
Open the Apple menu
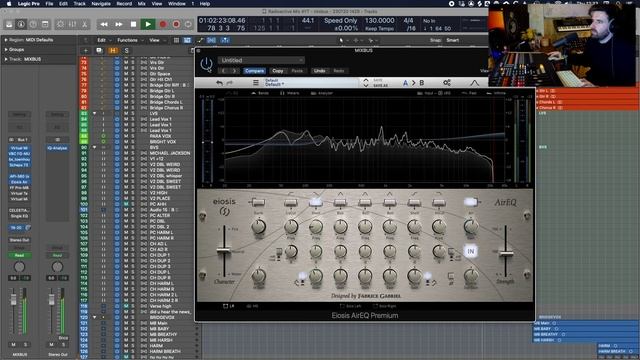pyautogui.click(x=9, y=4)
